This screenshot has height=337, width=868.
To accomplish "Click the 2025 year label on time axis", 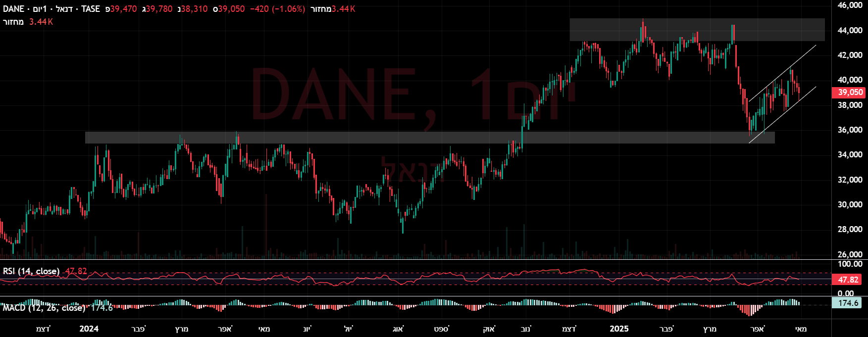I will tap(619, 329).
